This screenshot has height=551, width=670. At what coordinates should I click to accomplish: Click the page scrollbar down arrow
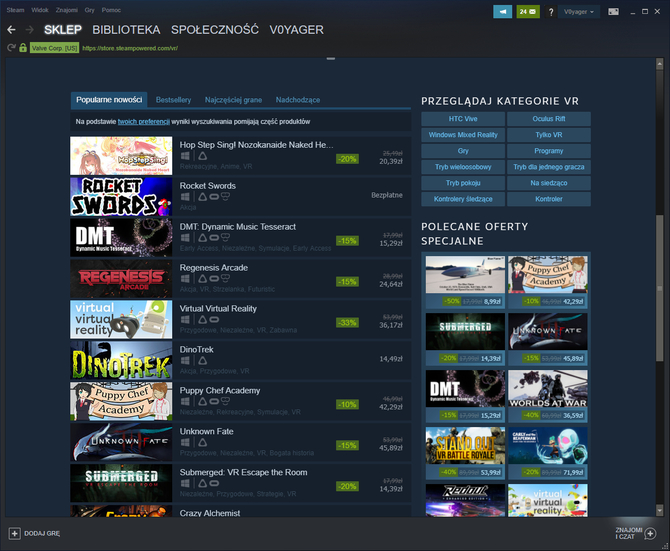point(659,510)
